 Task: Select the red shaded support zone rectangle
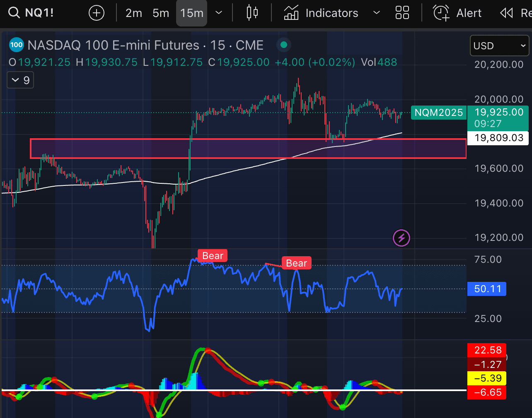(249, 149)
